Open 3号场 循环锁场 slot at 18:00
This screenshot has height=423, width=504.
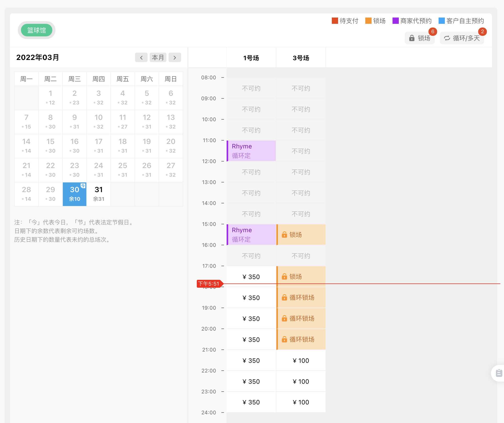coord(301,297)
